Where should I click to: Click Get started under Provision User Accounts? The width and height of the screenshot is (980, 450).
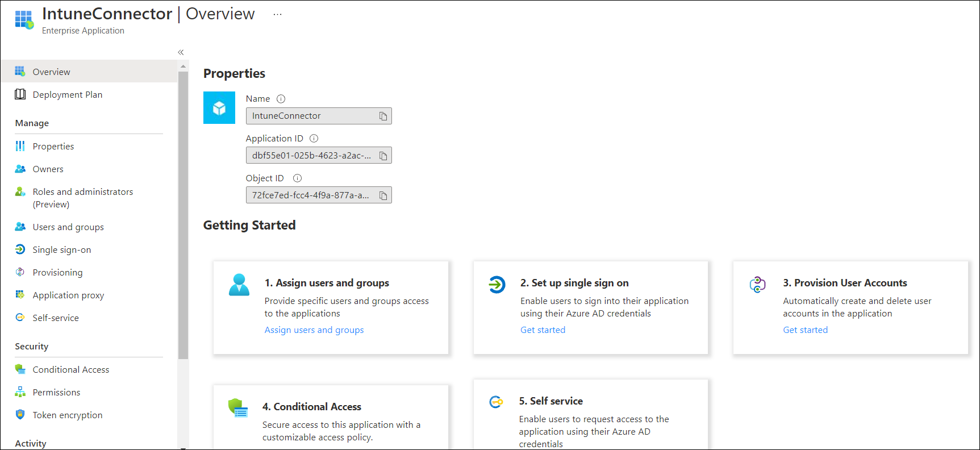[x=805, y=330]
